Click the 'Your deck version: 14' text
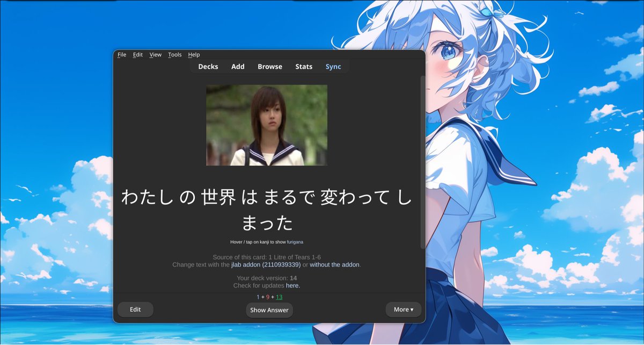This screenshot has height=345, width=644. point(267,278)
